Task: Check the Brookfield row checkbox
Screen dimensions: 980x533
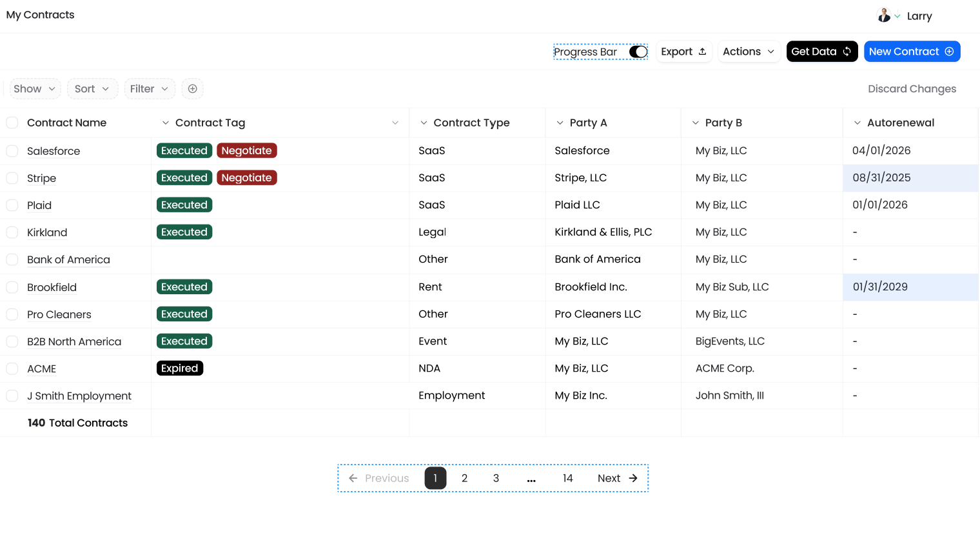Action: (12, 287)
